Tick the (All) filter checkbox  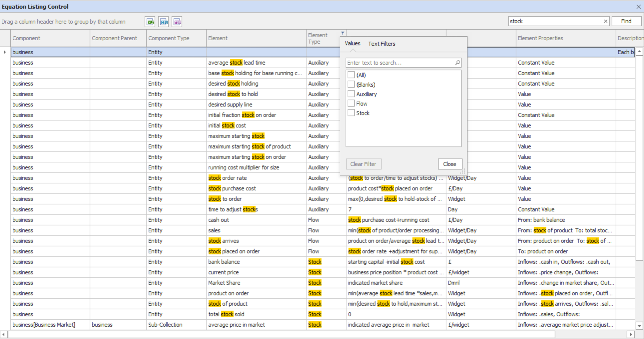(x=351, y=75)
